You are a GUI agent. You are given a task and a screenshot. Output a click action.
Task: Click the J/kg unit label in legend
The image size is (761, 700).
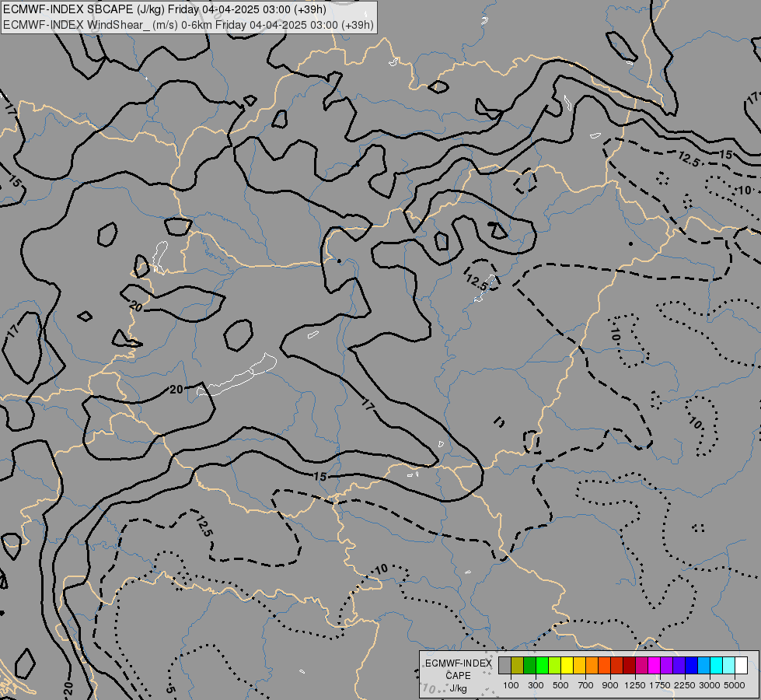(458, 688)
